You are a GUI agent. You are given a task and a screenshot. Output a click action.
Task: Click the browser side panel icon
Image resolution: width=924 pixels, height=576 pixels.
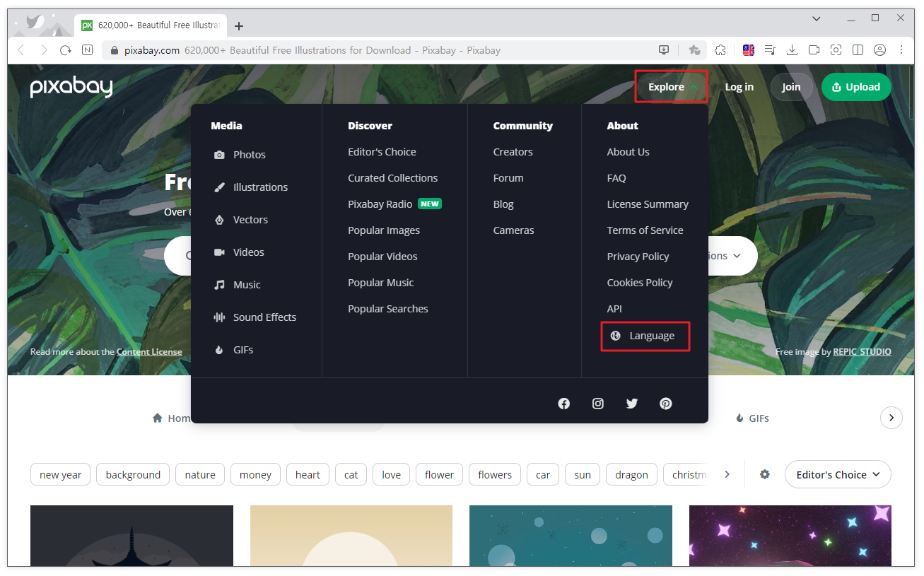click(x=858, y=50)
